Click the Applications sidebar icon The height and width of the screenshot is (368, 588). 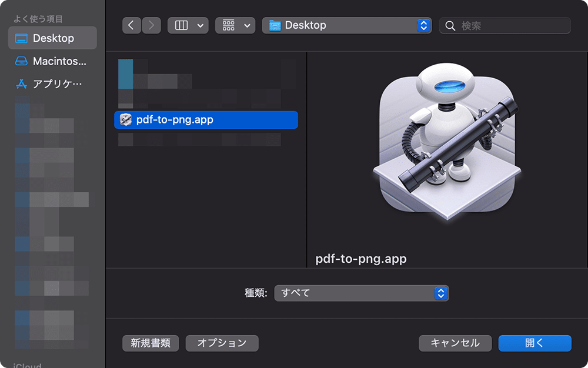click(21, 84)
